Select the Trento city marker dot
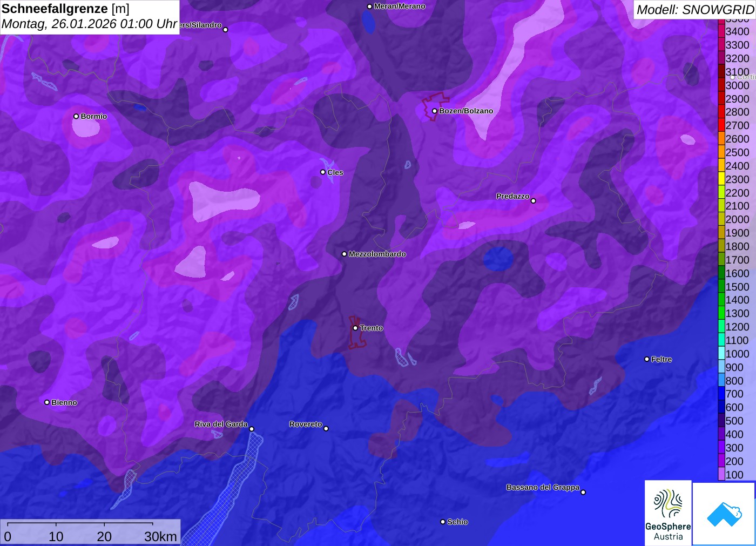This screenshot has height=546, width=756. 355,328
